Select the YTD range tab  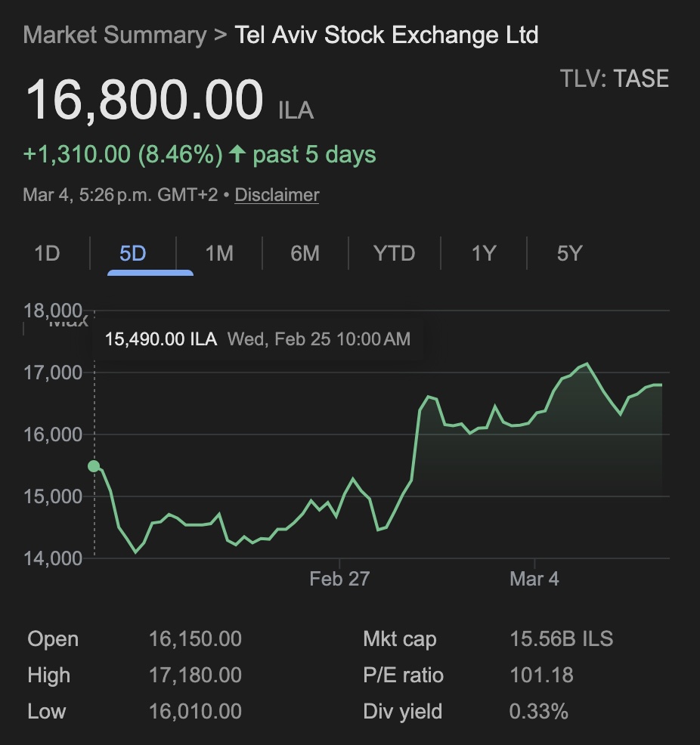(394, 253)
